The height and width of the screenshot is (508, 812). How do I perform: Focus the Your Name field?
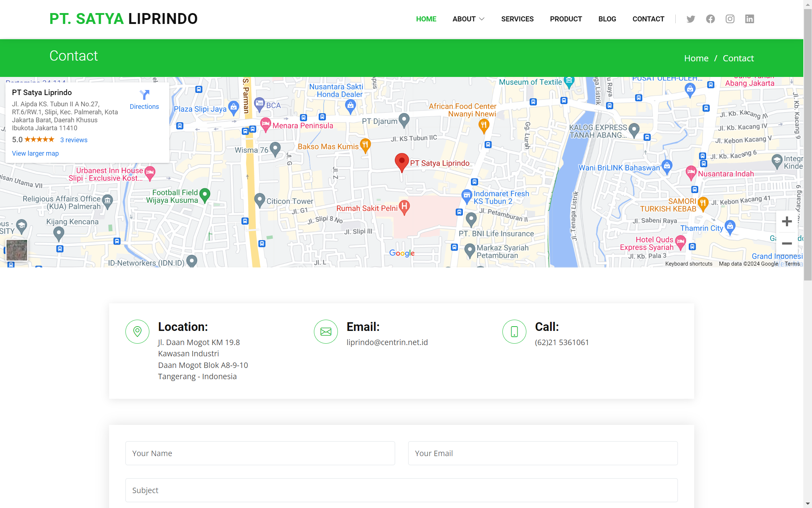click(x=260, y=453)
